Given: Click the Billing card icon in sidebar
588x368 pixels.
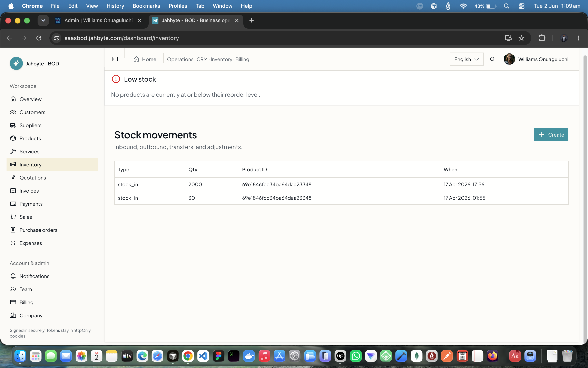Looking at the screenshot, I should (x=13, y=302).
